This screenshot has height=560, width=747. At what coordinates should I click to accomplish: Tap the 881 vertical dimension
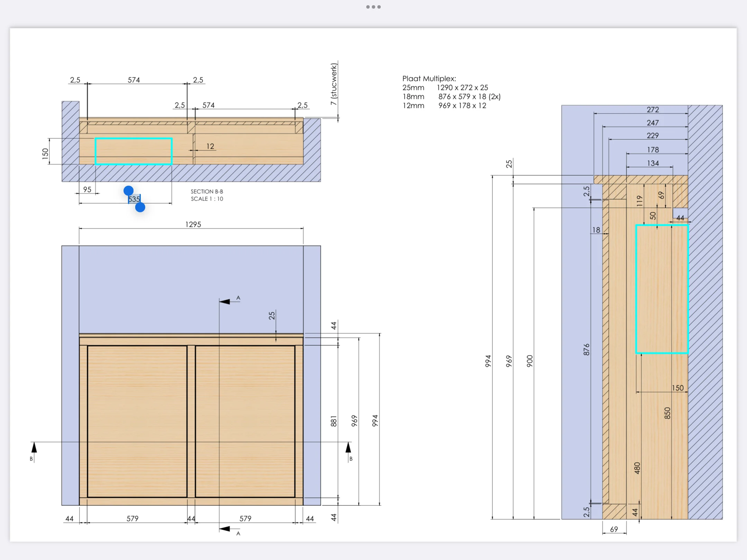click(333, 421)
